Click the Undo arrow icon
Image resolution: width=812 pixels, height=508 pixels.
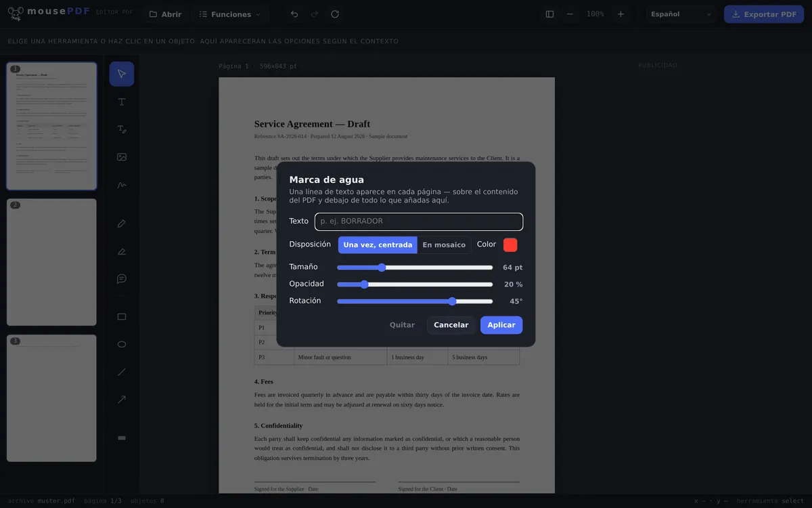tap(294, 14)
